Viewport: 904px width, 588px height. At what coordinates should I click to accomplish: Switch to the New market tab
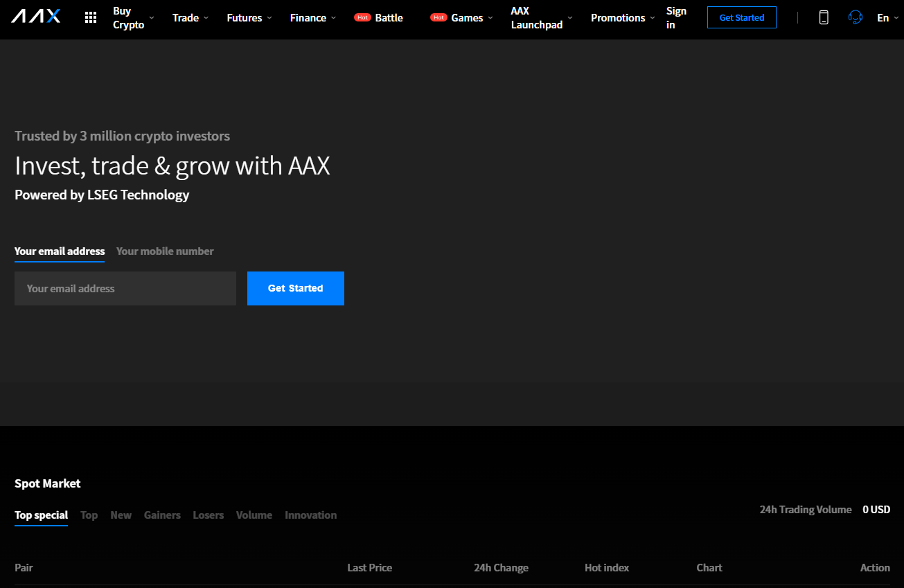[121, 515]
